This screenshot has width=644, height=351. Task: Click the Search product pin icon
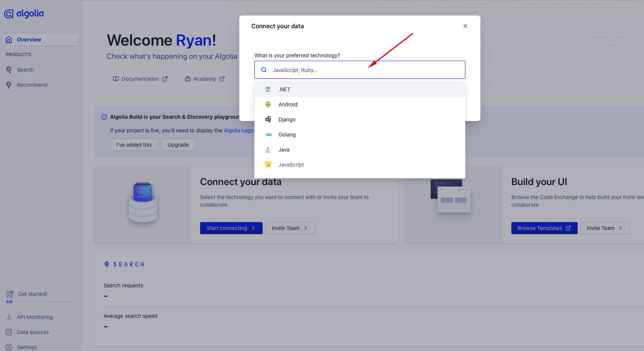click(9, 70)
